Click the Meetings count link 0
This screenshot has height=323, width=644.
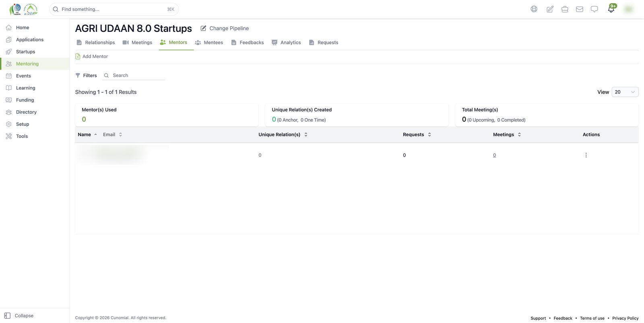[x=494, y=155]
